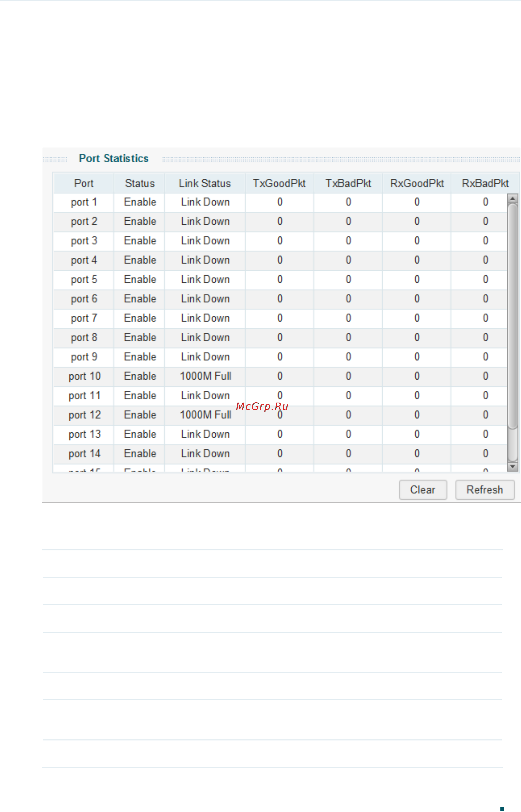Click RxGoodPkt value for port 10

coord(417,376)
